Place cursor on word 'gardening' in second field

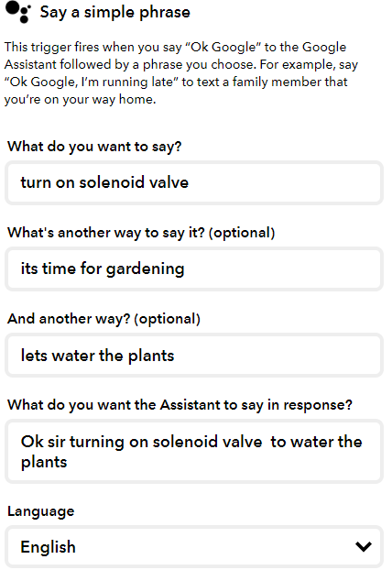tap(146, 269)
